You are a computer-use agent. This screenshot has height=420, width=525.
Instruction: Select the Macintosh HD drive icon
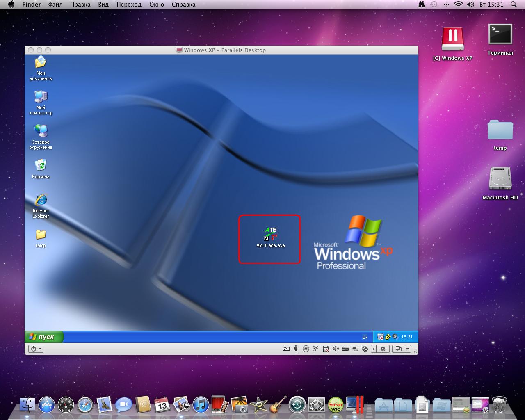(x=500, y=183)
